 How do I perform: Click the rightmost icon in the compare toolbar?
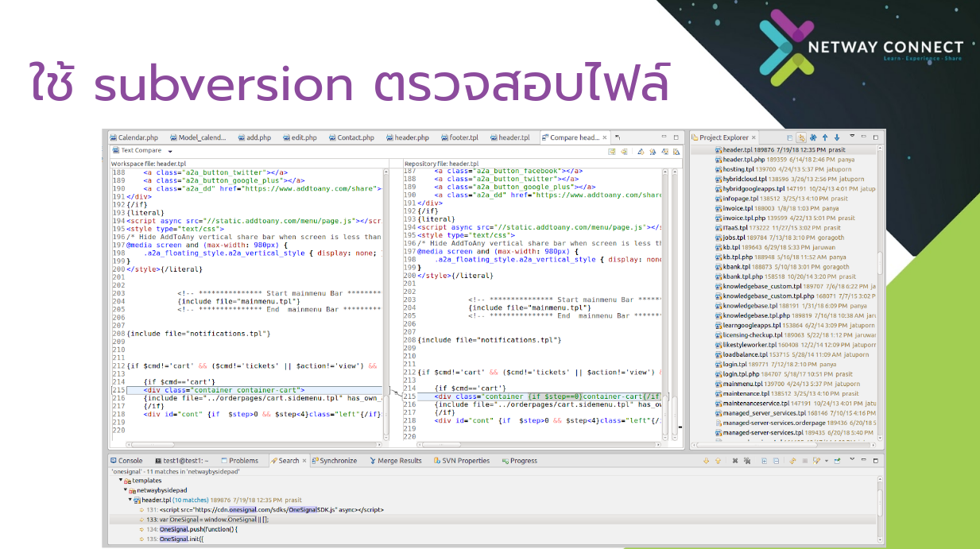click(x=676, y=151)
